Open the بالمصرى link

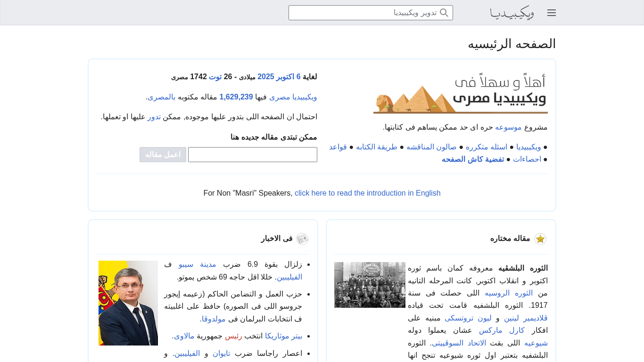click(x=162, y=97)
